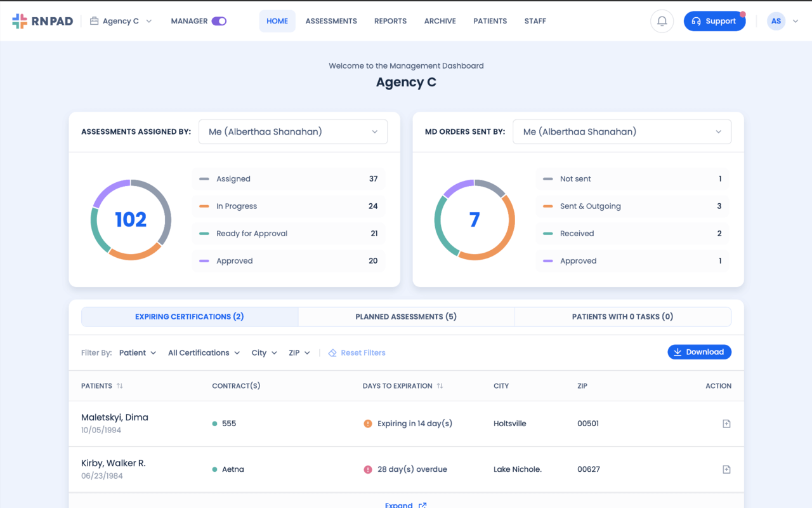Open the notifications bell
Image resolution: width=812 pixels, height=508 pixels.
[x=662, y=21]
